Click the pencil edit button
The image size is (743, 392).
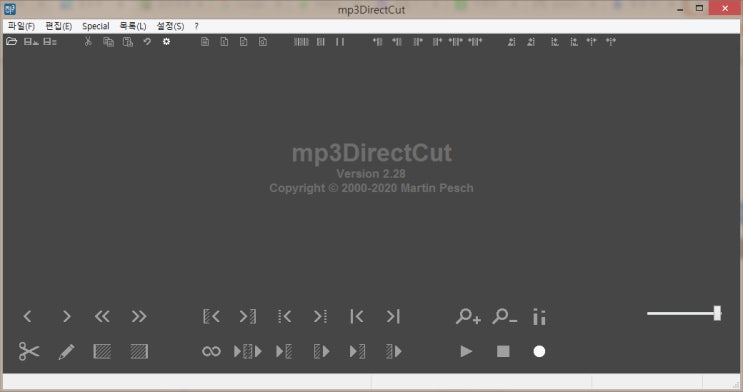(x=66, y=352)
